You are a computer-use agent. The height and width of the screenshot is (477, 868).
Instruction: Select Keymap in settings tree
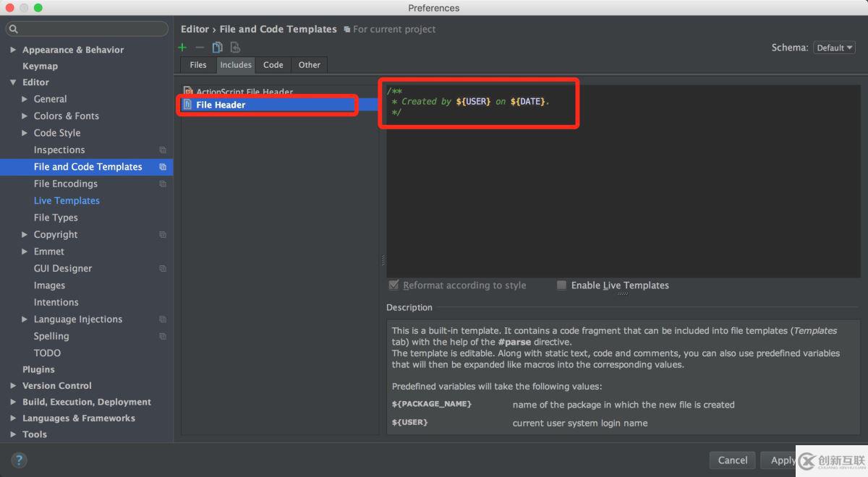point(40,66)
